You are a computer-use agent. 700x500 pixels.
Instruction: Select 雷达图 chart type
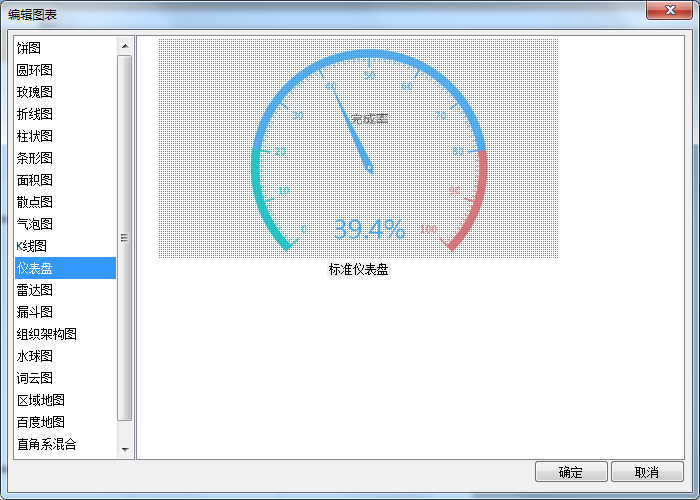[35, 290]
